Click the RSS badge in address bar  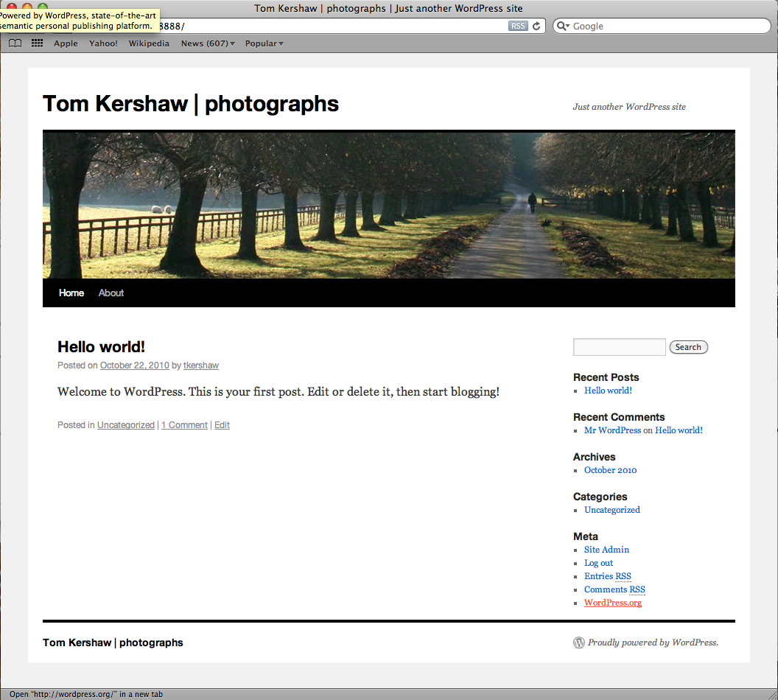click(x=517, y=26)
